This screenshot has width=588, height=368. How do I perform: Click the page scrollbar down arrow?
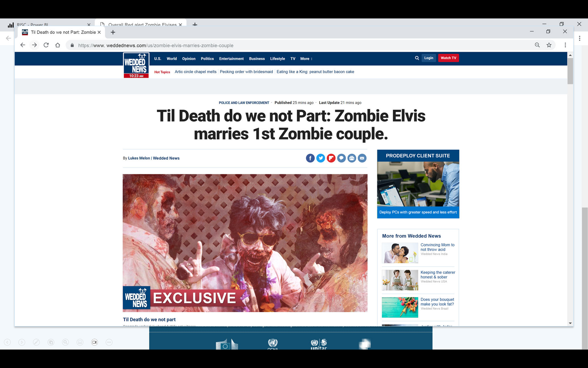point(570,323)
